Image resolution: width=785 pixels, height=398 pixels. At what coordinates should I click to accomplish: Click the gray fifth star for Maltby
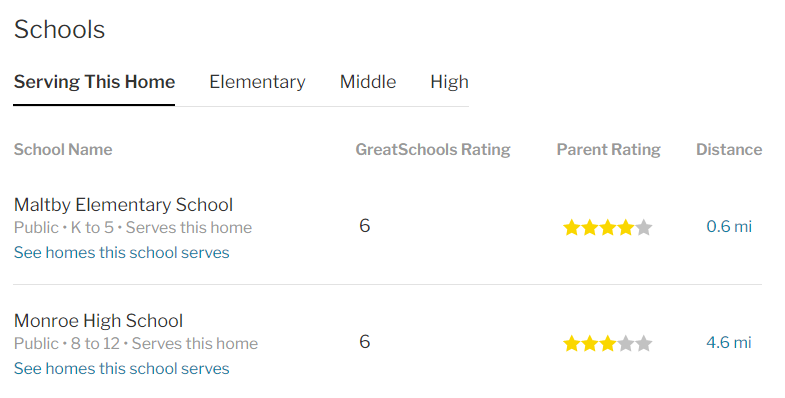tap(644, 228)
